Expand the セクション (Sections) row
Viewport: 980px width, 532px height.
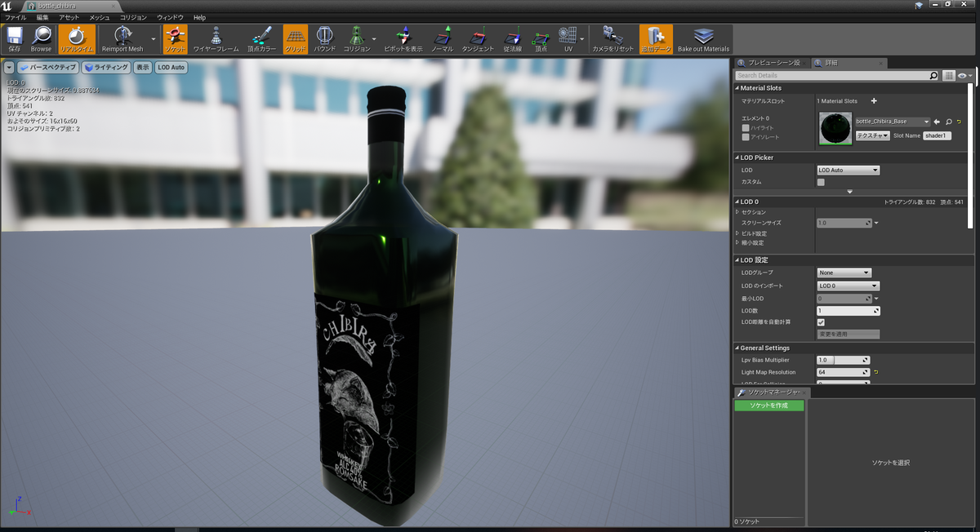click(737, 212)
